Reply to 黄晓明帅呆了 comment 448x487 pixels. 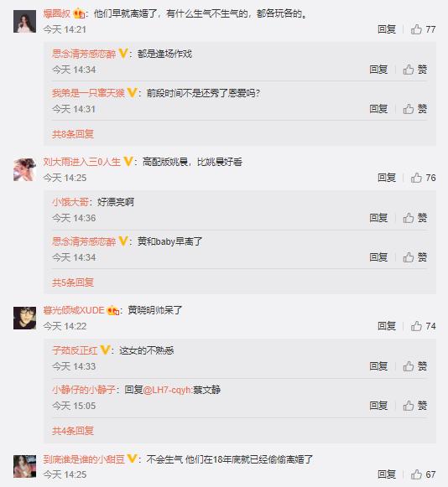point(387,326)
